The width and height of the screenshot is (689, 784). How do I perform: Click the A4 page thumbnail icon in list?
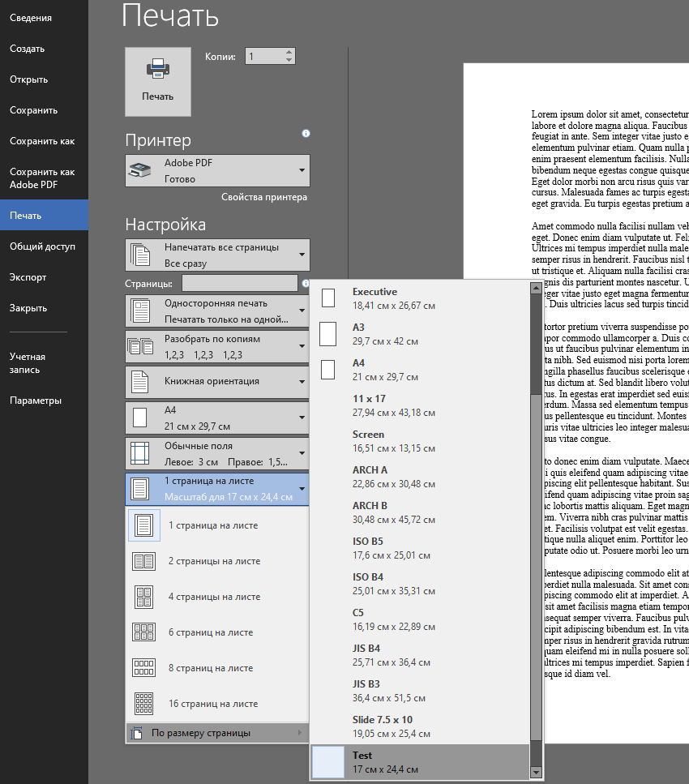[x=328, y=370]
